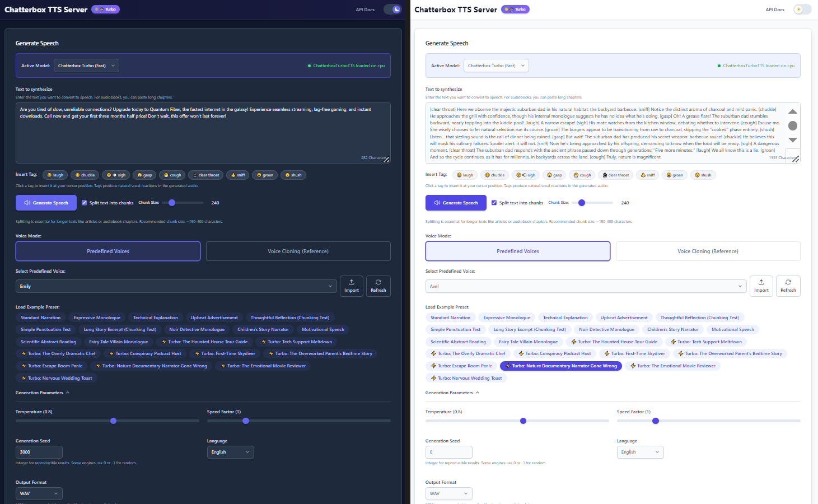
Task: Open the predefined voice dropdown showing Axel
Action: point(586,286)
